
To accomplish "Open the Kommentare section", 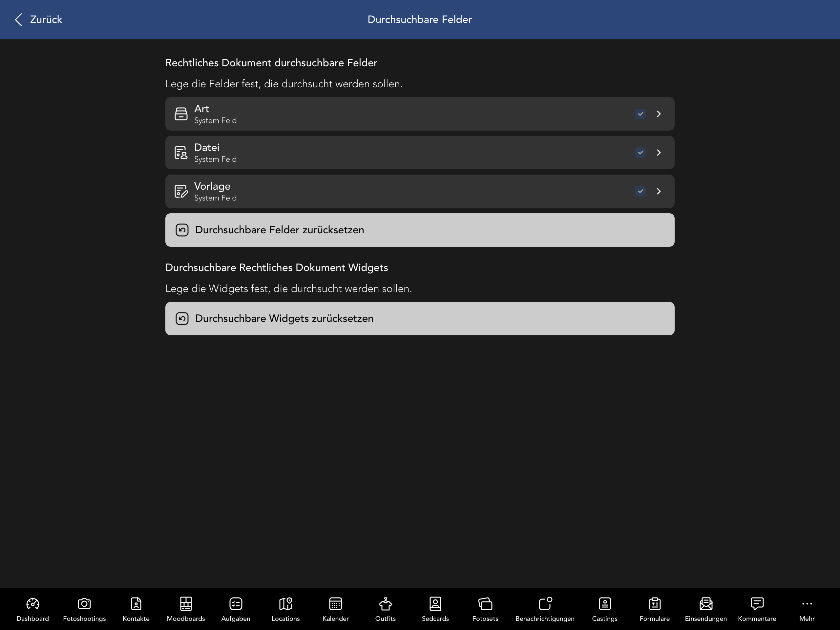I will (757, 608).
